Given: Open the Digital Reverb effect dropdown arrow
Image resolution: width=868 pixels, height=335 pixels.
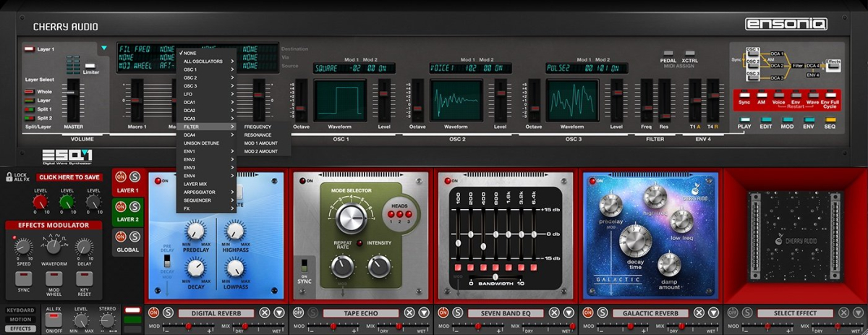Looking at the screenshot, I should tap(279, 313).
